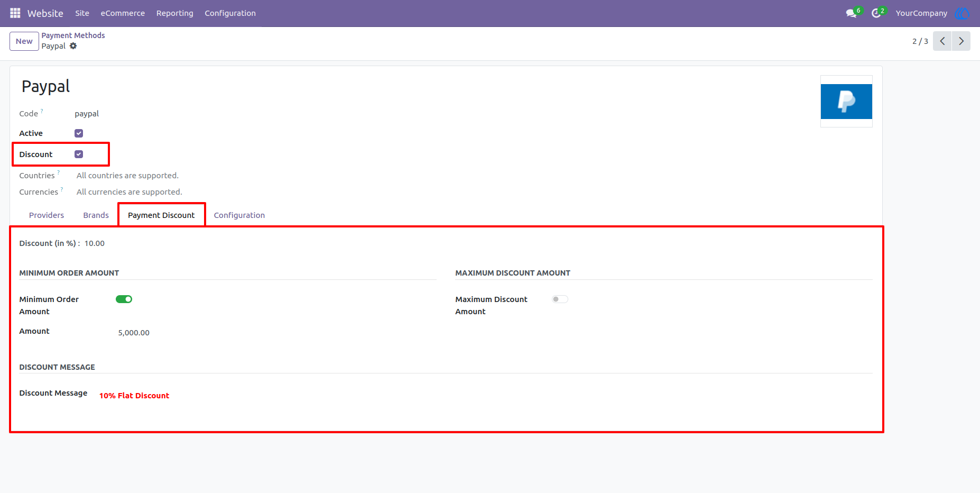Click the PayPal logo image

pos(846,102)
